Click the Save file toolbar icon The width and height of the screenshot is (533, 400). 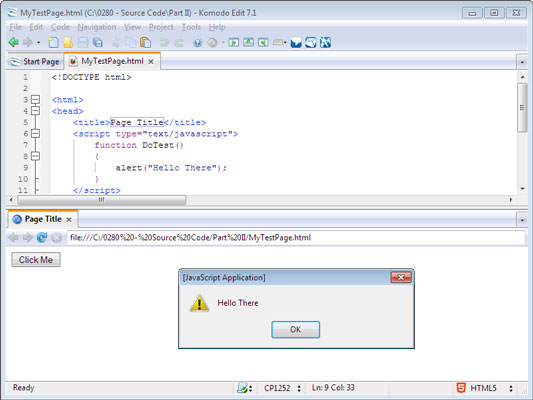[x=83, y=42]
